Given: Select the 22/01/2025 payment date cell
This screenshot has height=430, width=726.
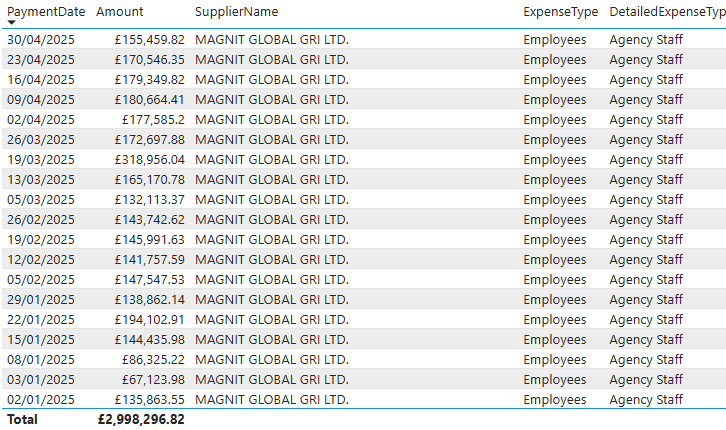Looking at the screenshot, I should tap(41, 320).
